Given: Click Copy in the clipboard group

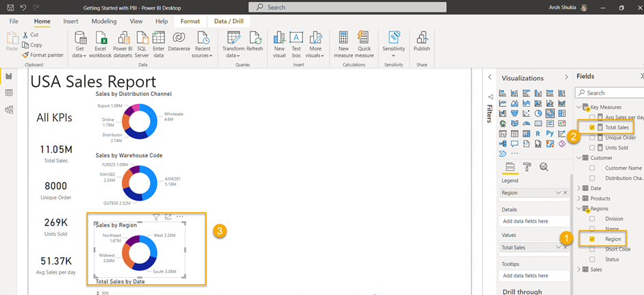Looking at the screenshot, I should (x=32, y=44).
